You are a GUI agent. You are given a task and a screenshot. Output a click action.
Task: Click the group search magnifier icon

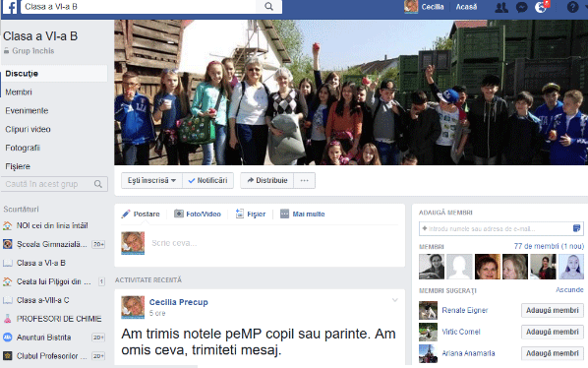[x=98, y=184]
